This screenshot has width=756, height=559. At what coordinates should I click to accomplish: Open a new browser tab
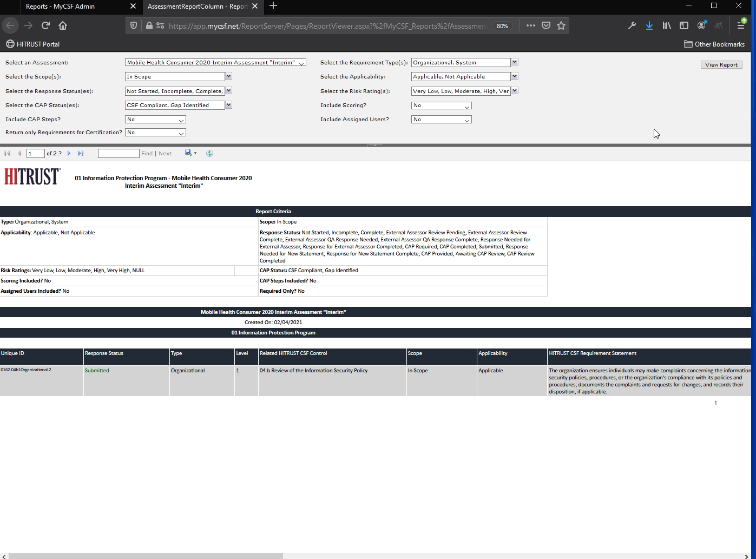pos(273,6)
